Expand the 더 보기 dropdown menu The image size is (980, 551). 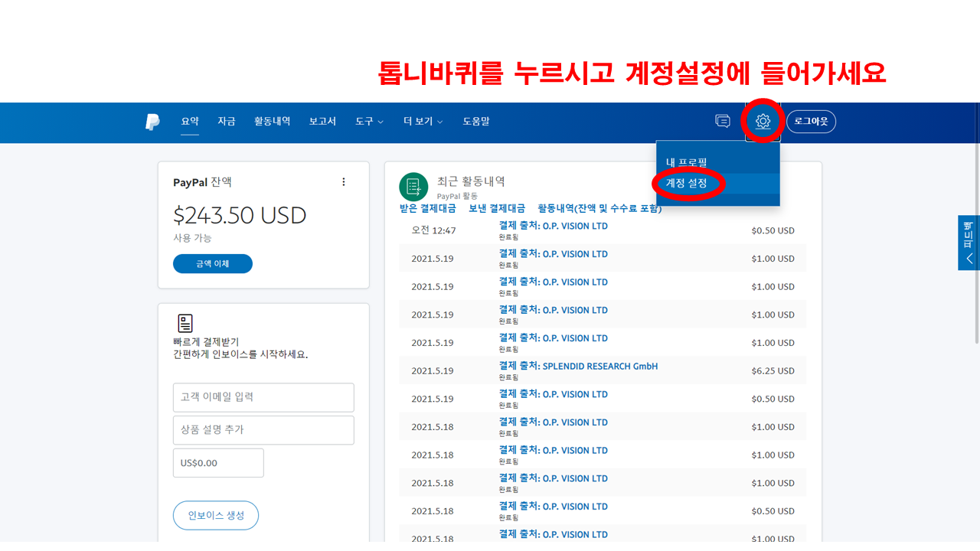423,121
